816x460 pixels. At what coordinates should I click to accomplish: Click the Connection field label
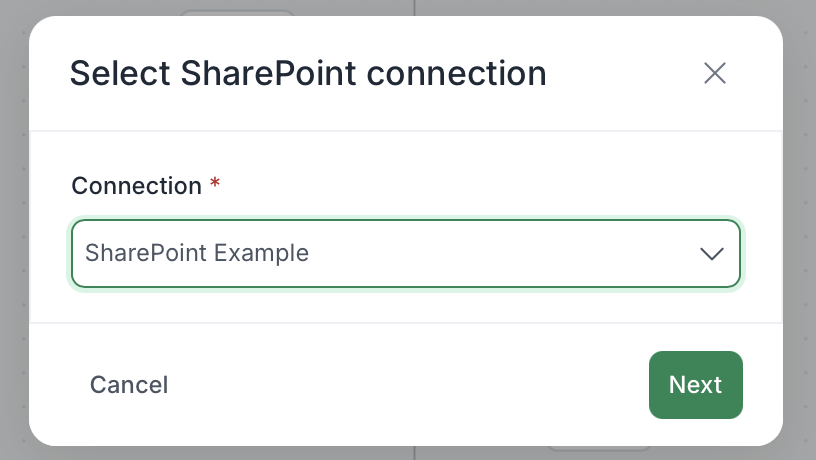tap(137, 186)
